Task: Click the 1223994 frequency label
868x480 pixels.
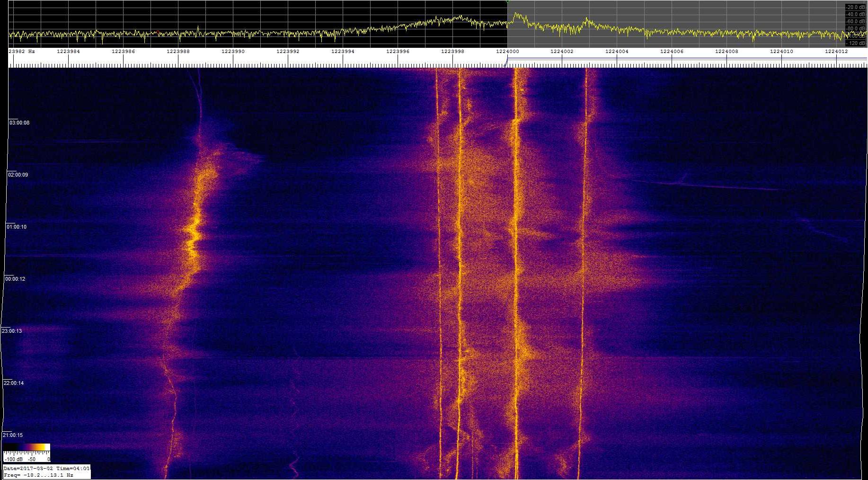Action: pyautogui.click(x=343, y=51)
